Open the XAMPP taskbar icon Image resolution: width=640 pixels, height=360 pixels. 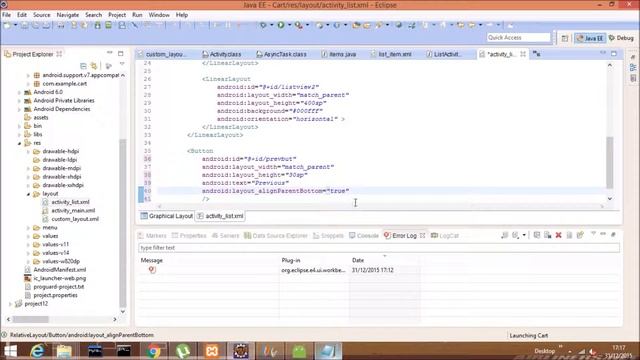(x=212, y=351)
